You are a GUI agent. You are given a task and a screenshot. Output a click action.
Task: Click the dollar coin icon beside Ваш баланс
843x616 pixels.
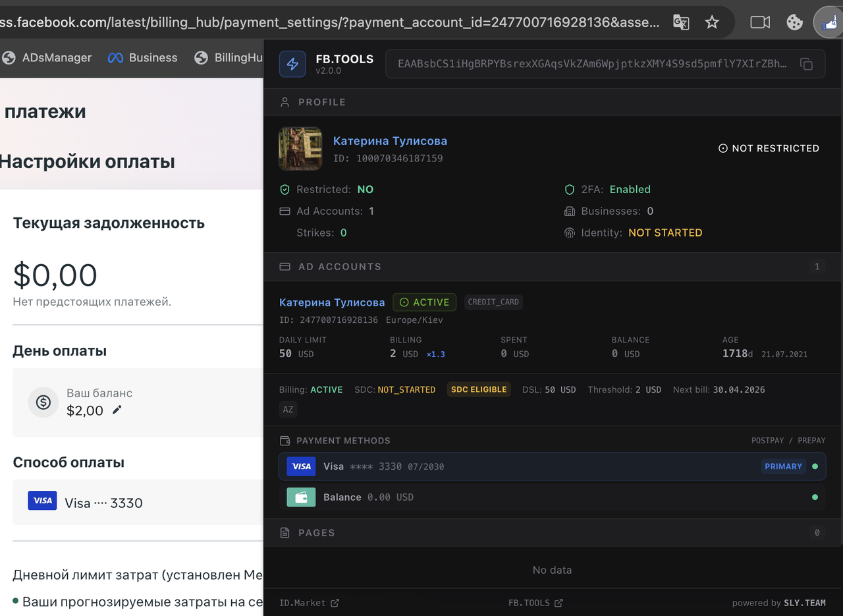(43, 402)
